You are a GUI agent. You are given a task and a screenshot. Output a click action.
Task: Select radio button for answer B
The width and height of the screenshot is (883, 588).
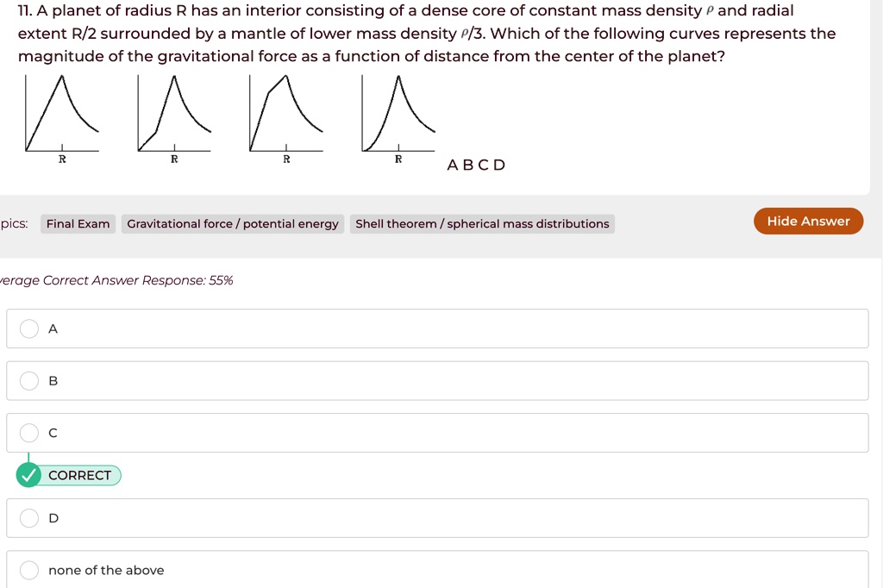(29, 380)
